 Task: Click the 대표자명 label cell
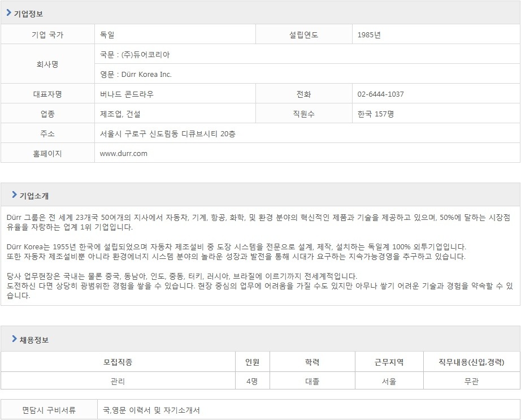click(47, 94)
